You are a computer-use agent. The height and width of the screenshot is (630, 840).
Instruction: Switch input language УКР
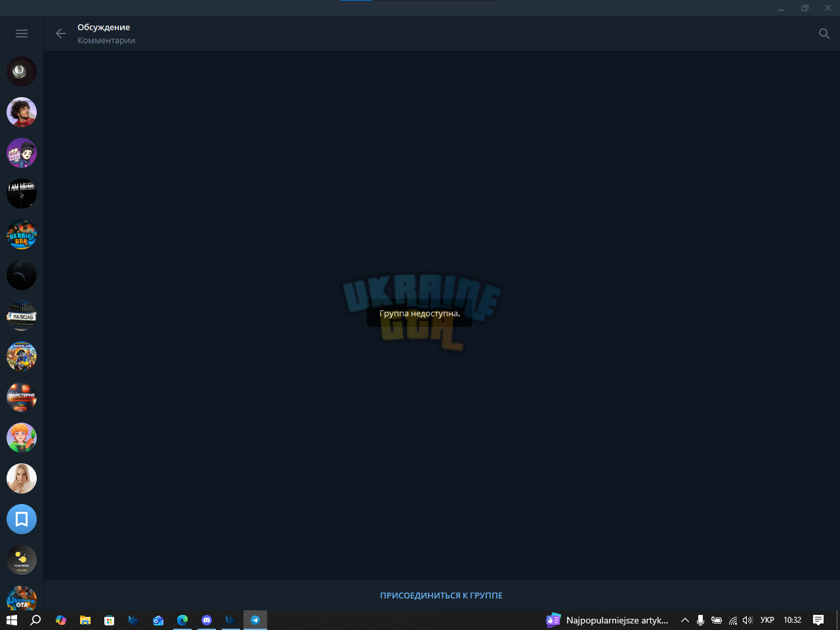pyautogui.click(x=767, y=619)
